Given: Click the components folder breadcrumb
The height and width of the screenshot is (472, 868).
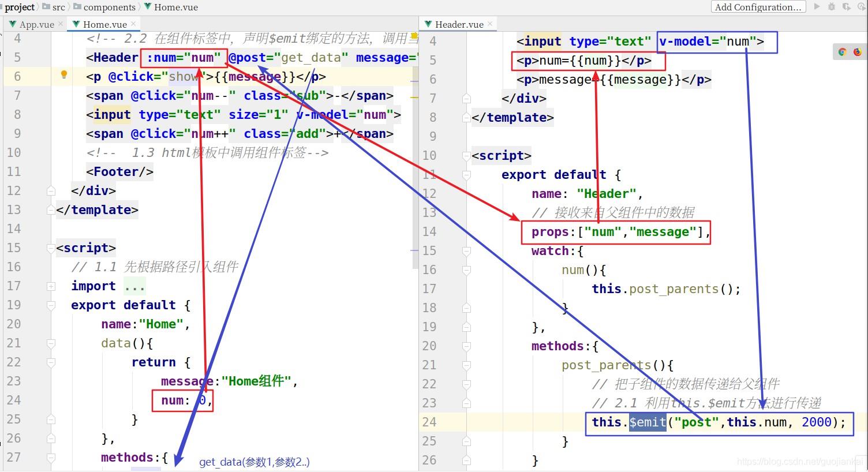Looking at the screenshot, I should [104, 7].
